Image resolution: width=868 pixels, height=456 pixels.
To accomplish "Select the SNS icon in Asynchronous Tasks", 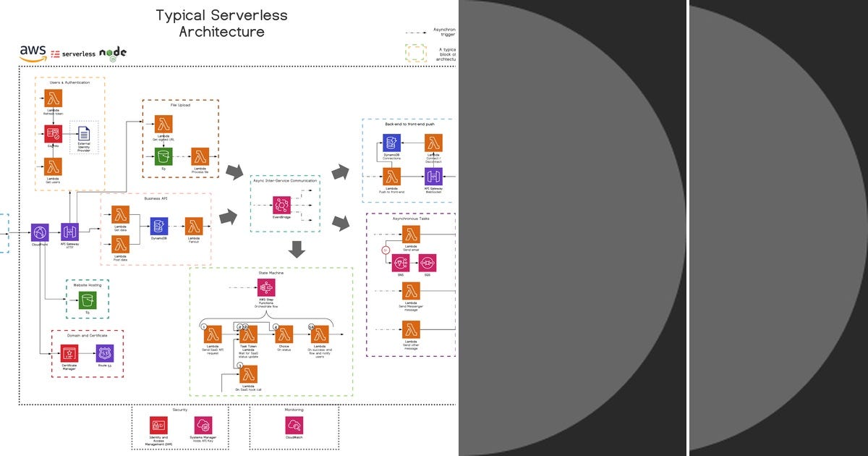I will 401,264.
